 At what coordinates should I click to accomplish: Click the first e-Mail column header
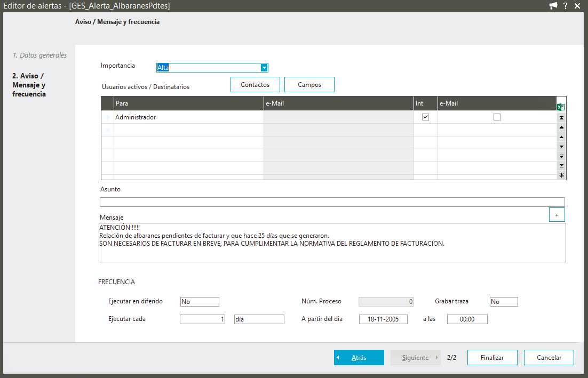click(339, 103)
